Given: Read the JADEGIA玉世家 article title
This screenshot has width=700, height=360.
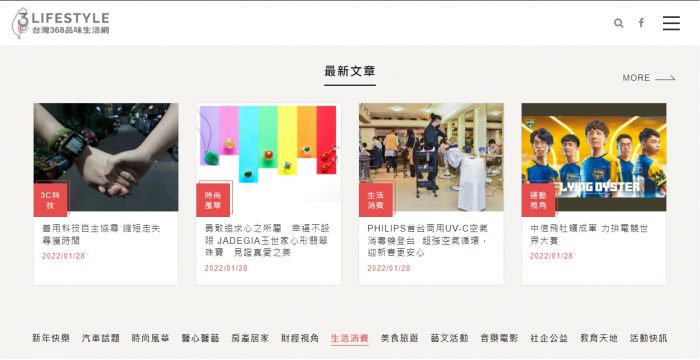Looking at the screenshot, I should (267, 240).
